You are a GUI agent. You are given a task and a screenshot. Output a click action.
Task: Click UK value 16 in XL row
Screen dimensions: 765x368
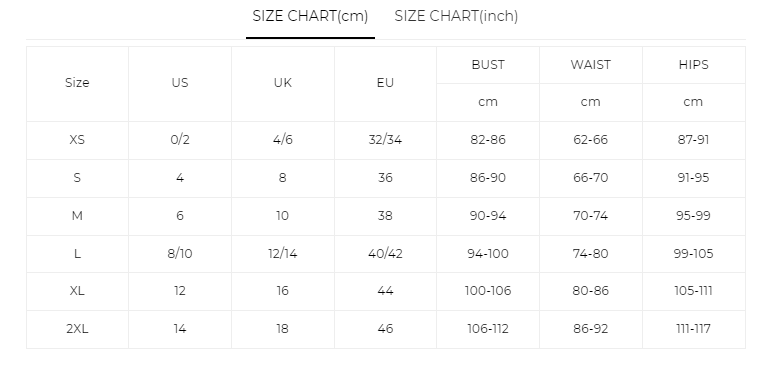[282, 291]
